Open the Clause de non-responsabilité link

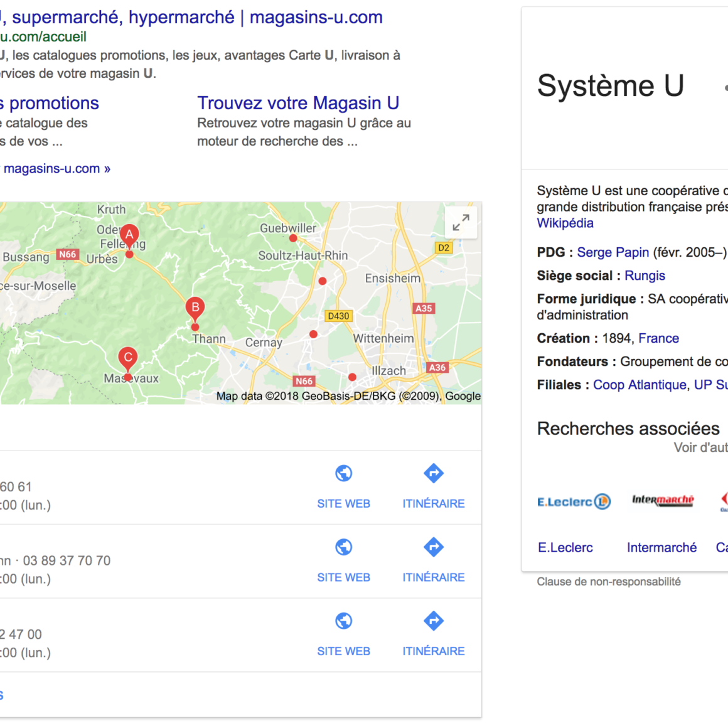pos(608,582)
